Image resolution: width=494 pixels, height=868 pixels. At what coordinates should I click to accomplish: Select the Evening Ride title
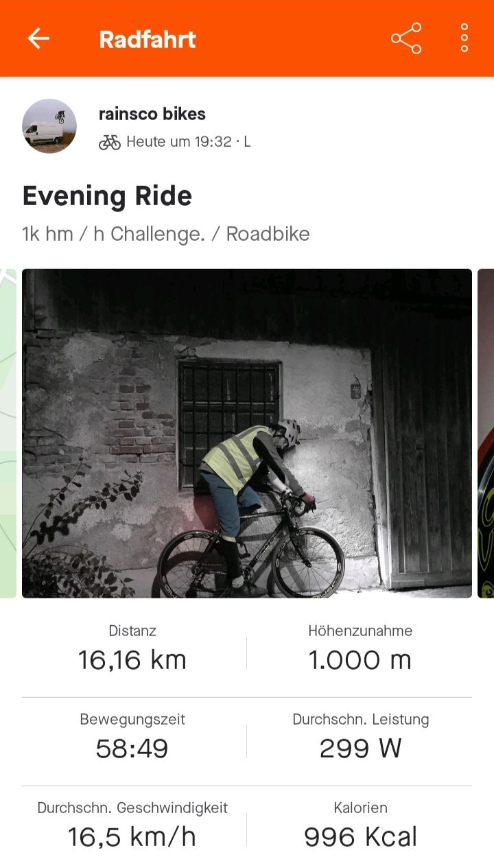[x=107, y=196]
